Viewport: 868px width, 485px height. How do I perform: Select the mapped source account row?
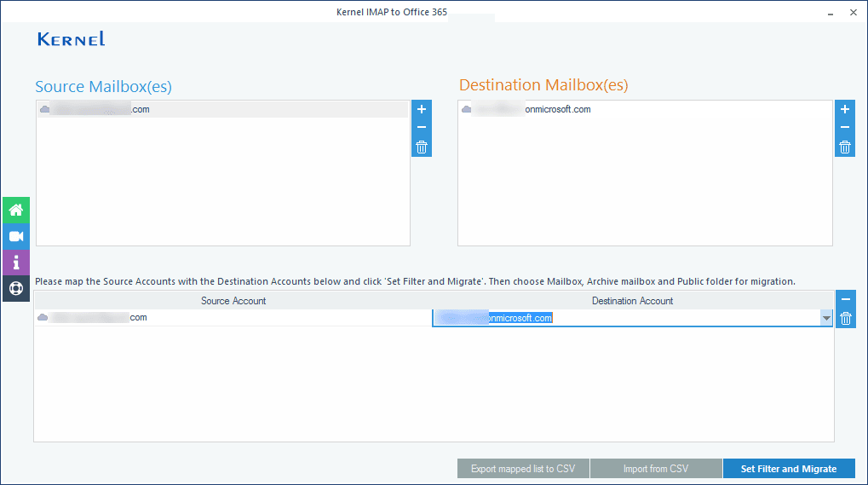pos(233,317)
